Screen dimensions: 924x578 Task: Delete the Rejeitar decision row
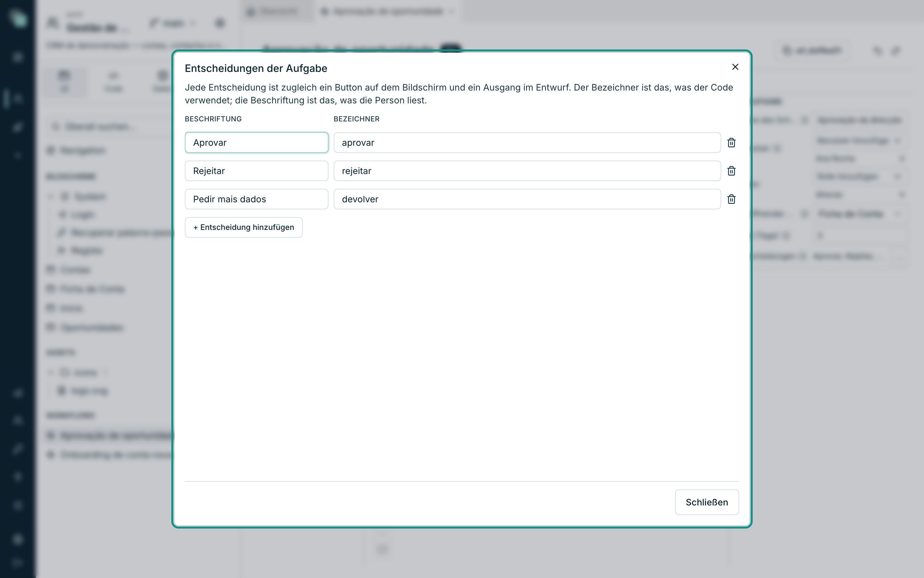click(x=731, y=171)
